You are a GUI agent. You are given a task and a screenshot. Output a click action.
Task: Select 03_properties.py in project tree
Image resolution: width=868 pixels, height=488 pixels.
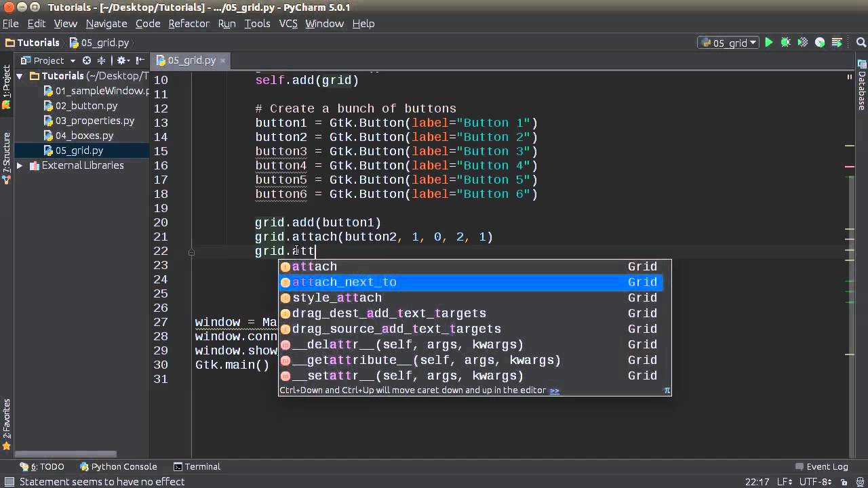(x=89, y=121)
